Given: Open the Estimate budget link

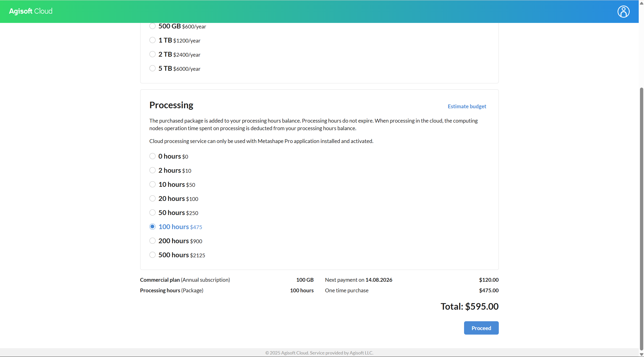Looking at the screenshot, I should 467,106.
